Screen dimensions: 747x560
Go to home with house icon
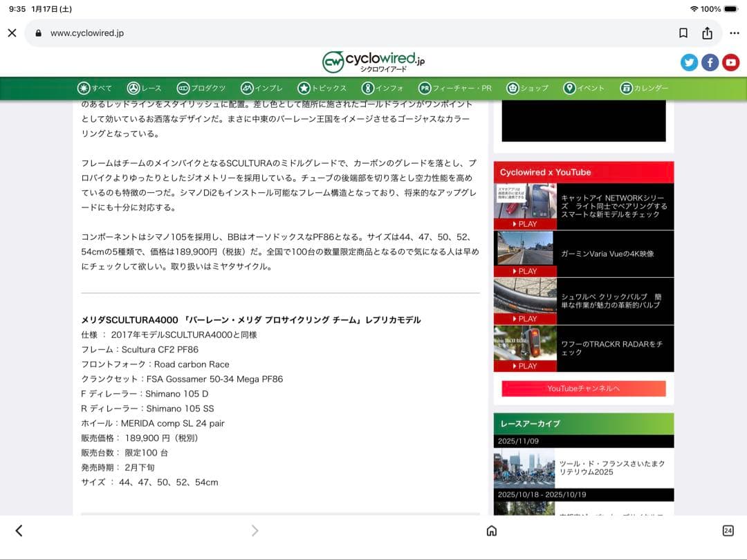pyautogui.click(x=491, y=531)
